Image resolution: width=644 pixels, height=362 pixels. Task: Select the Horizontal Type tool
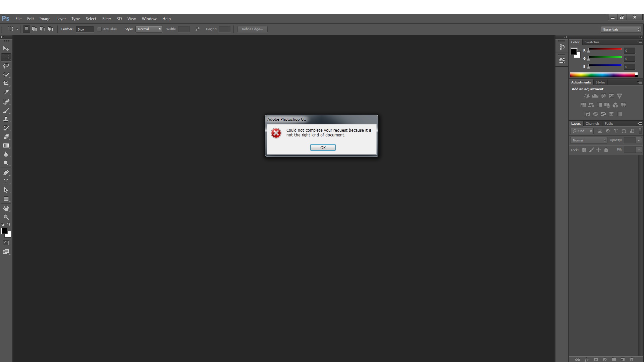tap(6, 181)
